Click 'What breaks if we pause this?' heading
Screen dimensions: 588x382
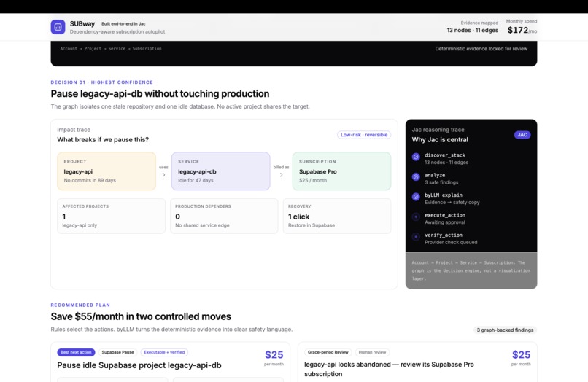click(103, 139)
